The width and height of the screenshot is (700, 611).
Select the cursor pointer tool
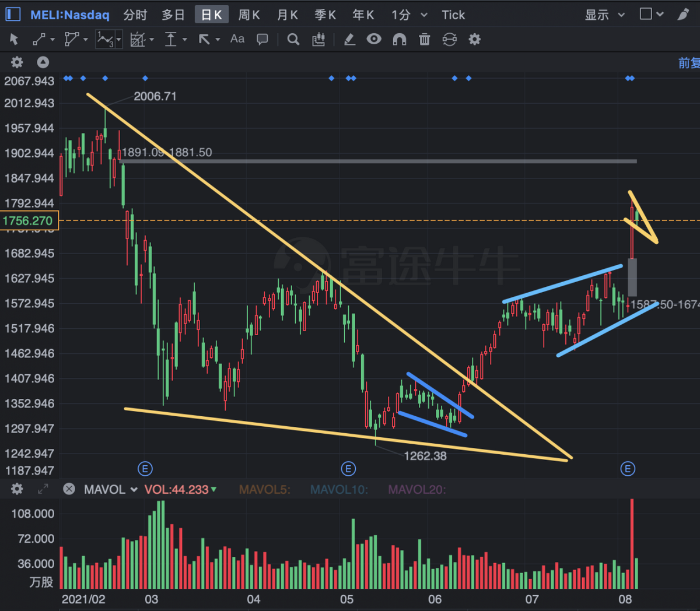pos(14,39)
